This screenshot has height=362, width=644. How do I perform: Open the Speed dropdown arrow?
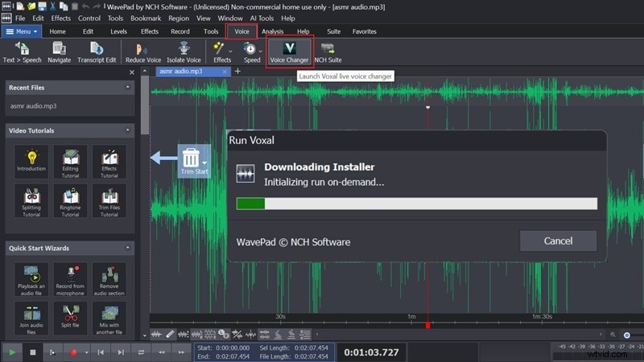(x=260, y=51)
